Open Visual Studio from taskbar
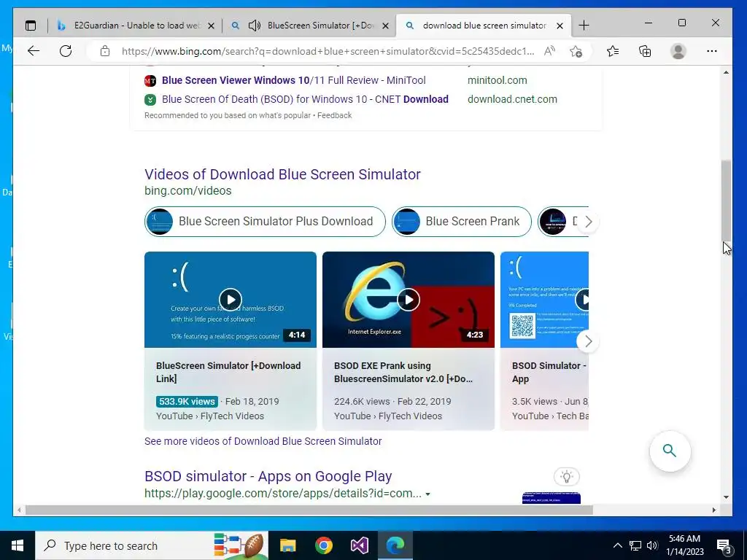 [x=359, y=545]
